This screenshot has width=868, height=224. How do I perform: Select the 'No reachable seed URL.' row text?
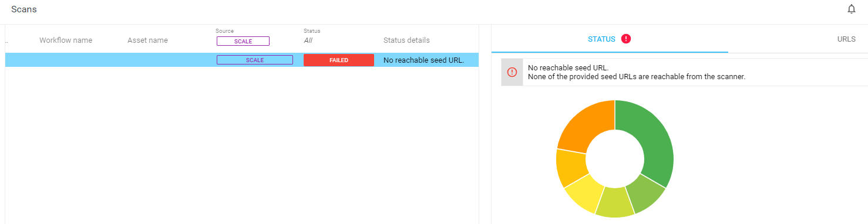click(423, 60)
